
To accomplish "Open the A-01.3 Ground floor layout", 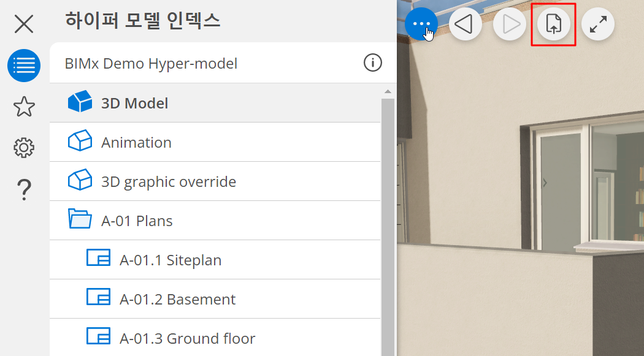I will tap(187, 338).
